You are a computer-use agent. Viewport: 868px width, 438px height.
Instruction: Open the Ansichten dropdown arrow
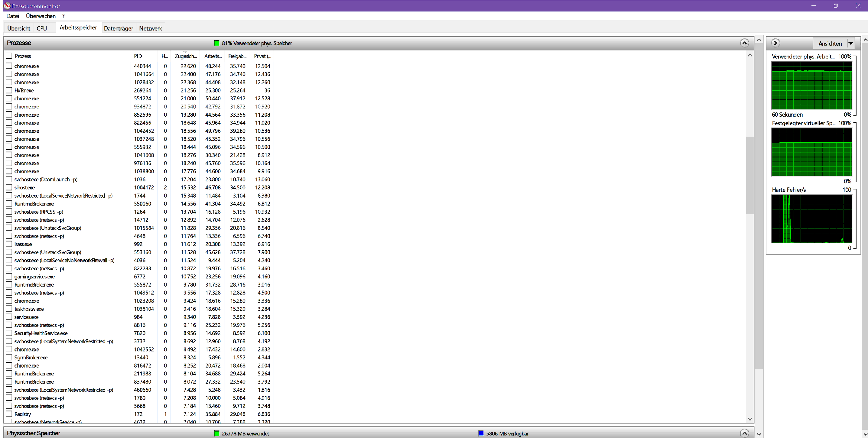point(850,44)
